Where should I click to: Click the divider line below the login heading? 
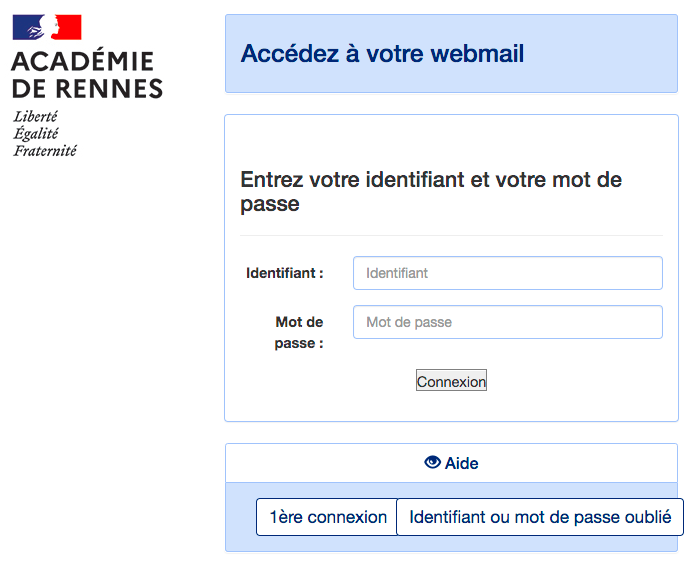pyautogui.click(x=451, y=235)
